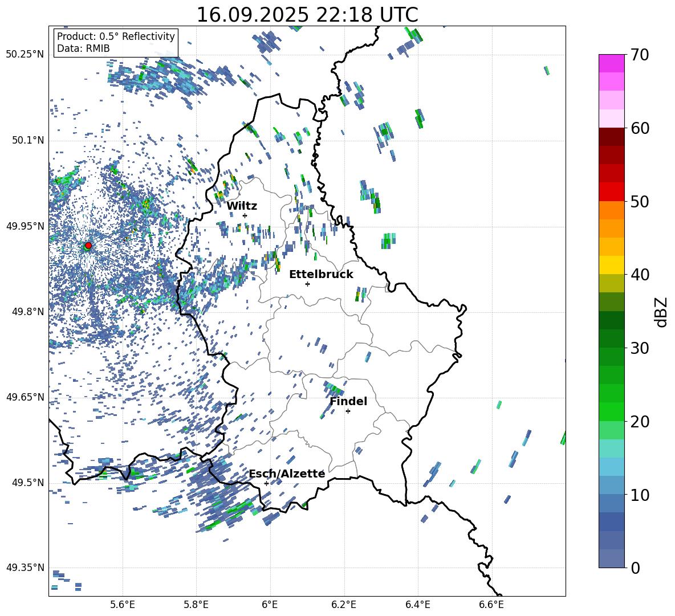Viewport: 675px width, 616px height.
Task: Click the Wiltz station cross marker
Action: 245,215
